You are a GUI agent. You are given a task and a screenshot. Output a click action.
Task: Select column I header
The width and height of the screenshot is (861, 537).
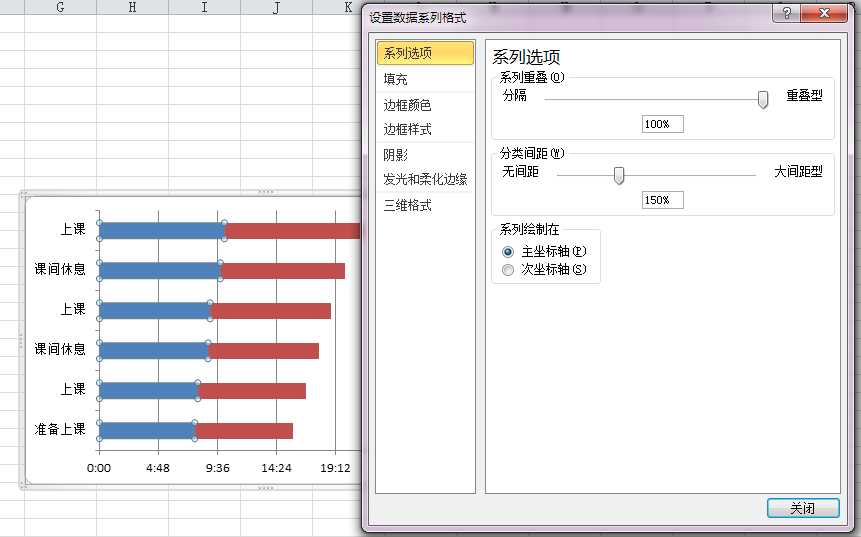(204, 7)
